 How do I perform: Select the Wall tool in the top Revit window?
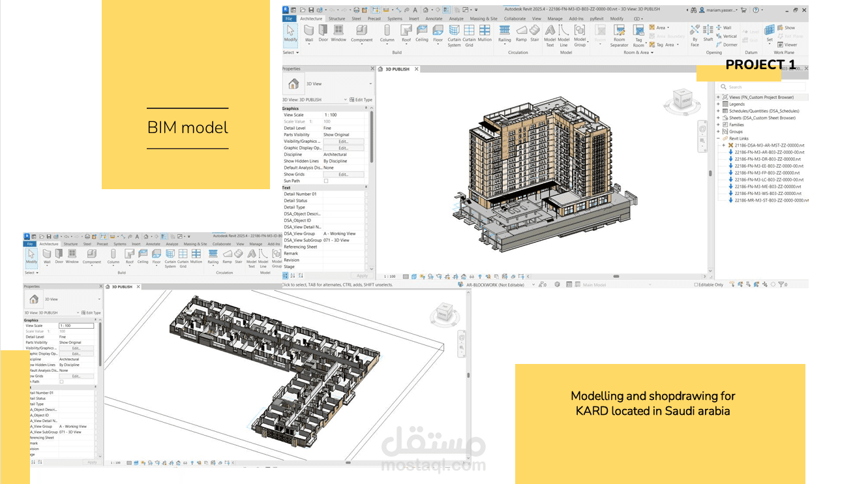[308, 33]
